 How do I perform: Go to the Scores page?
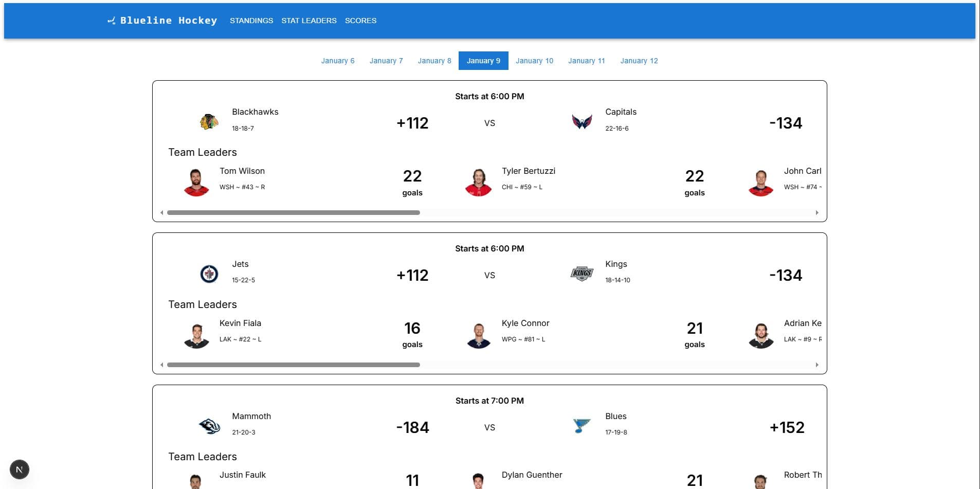360,21
